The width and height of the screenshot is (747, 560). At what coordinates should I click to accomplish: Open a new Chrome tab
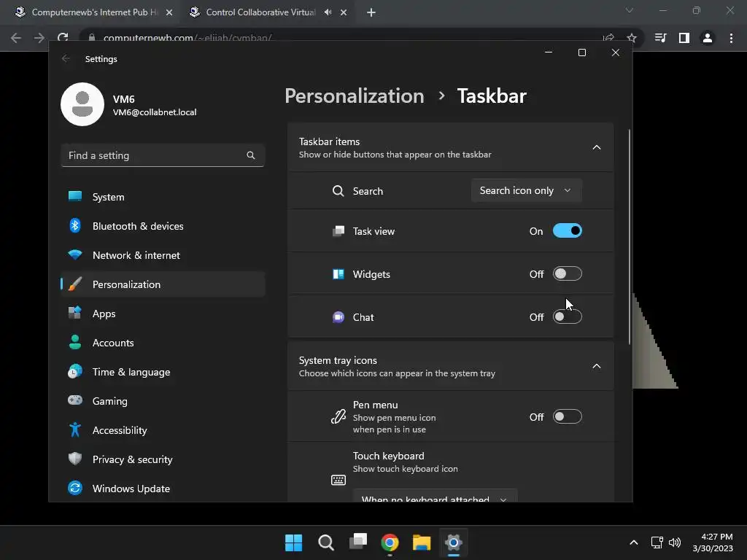(x=371, y=13)
